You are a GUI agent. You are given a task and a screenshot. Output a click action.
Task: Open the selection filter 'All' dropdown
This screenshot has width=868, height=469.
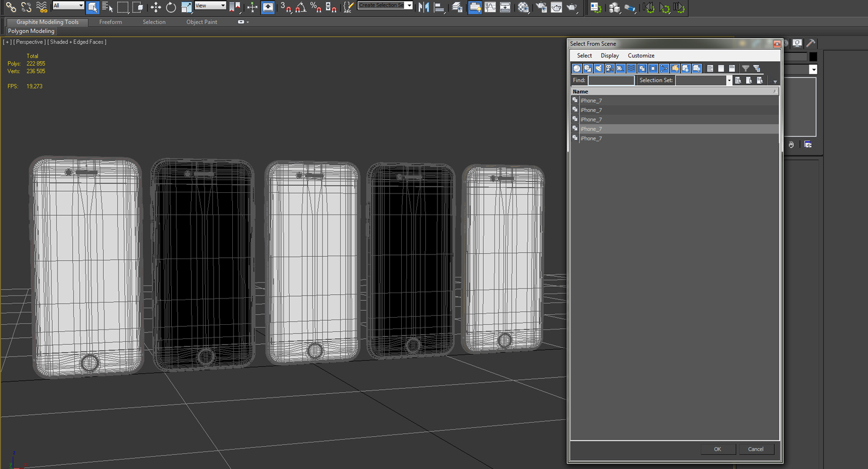point(68,6)
